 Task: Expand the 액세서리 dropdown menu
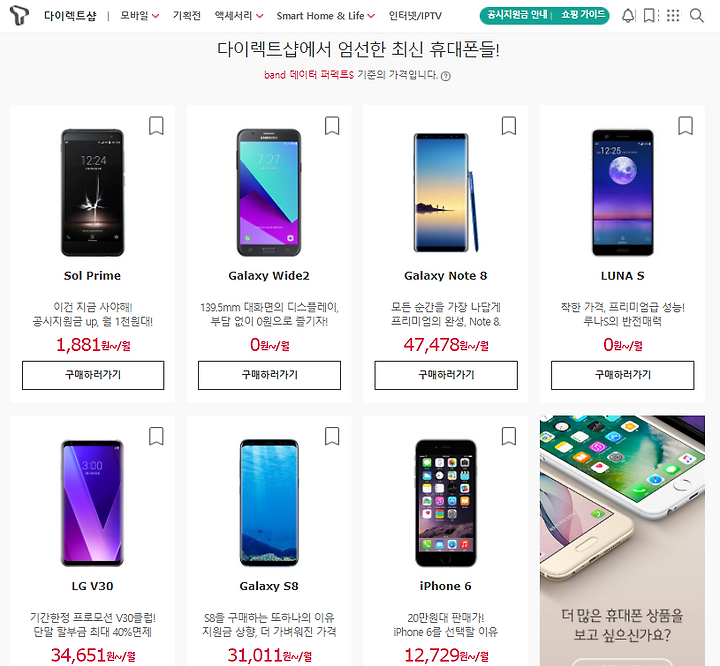(239, 16)
